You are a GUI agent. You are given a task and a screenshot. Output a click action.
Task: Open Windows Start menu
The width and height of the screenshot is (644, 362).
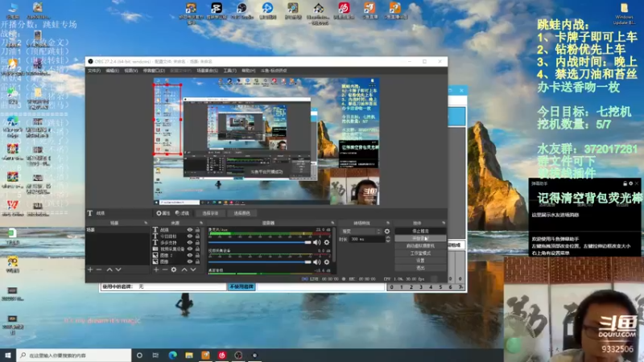tap(8, 355)
